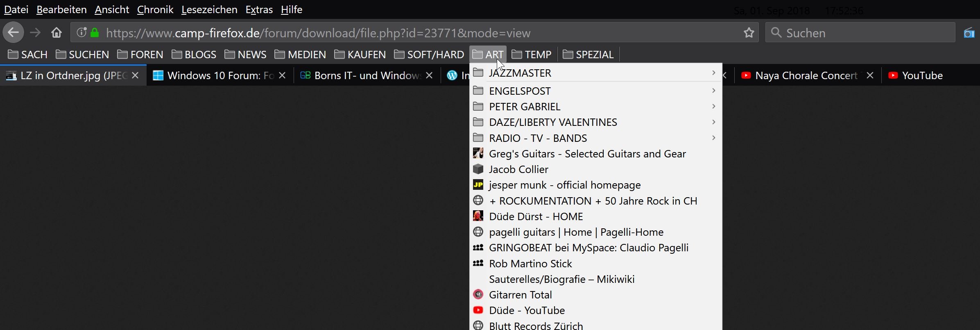The width and height of the screenshot is (980, 330).
Task: Select the LZ in Ortdner.jpg tab
Action: pos(73,75)
